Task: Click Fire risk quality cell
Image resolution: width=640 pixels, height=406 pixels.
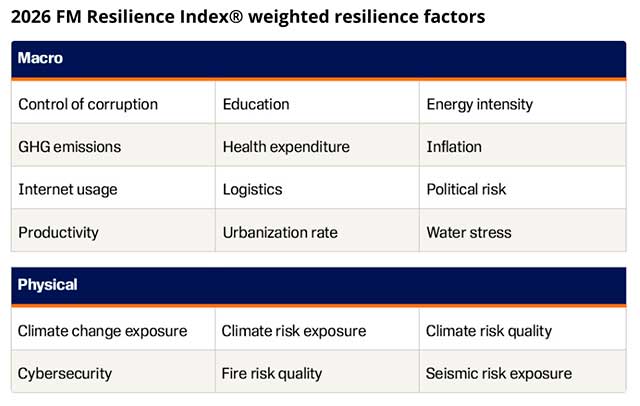Action: coord(272,373)
